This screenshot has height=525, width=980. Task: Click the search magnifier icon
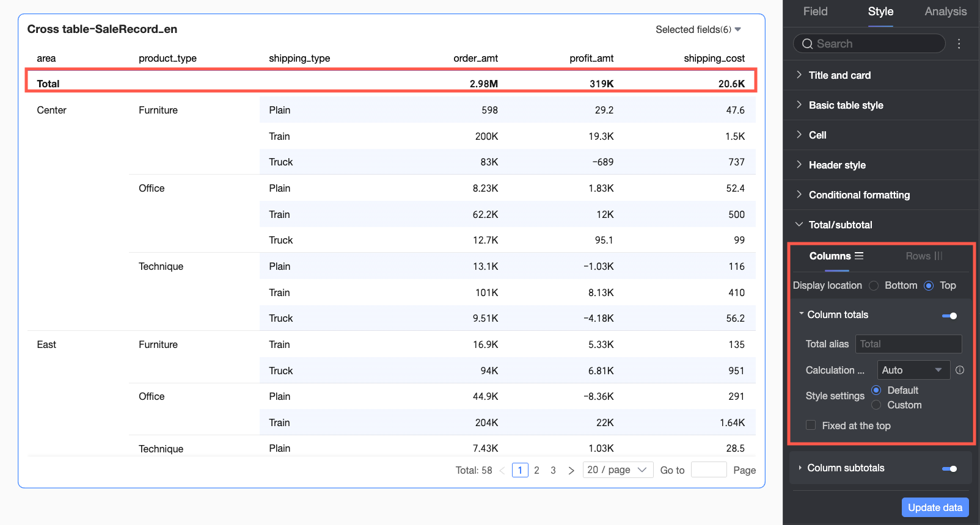pyautogui.click(x=807, y=44)
